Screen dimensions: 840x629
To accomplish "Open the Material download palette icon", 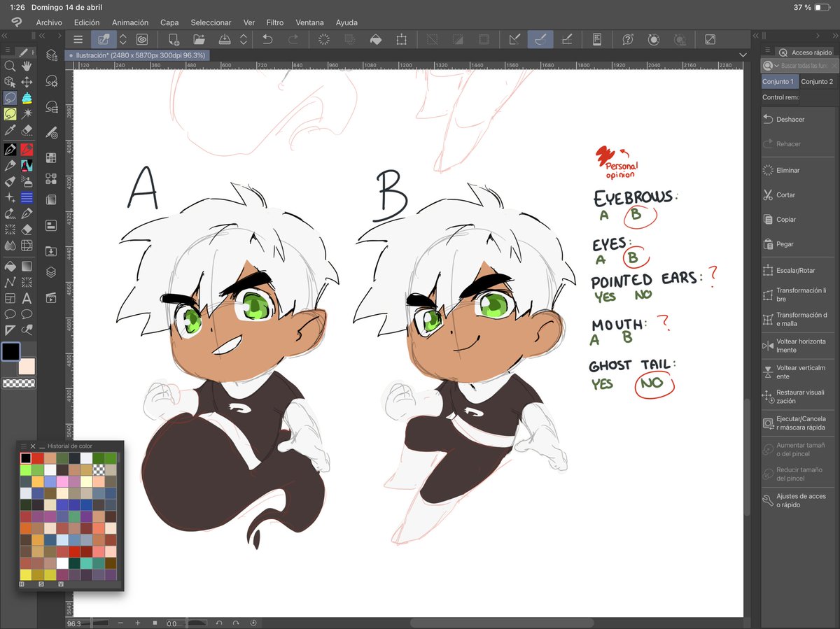I will 52,250.
